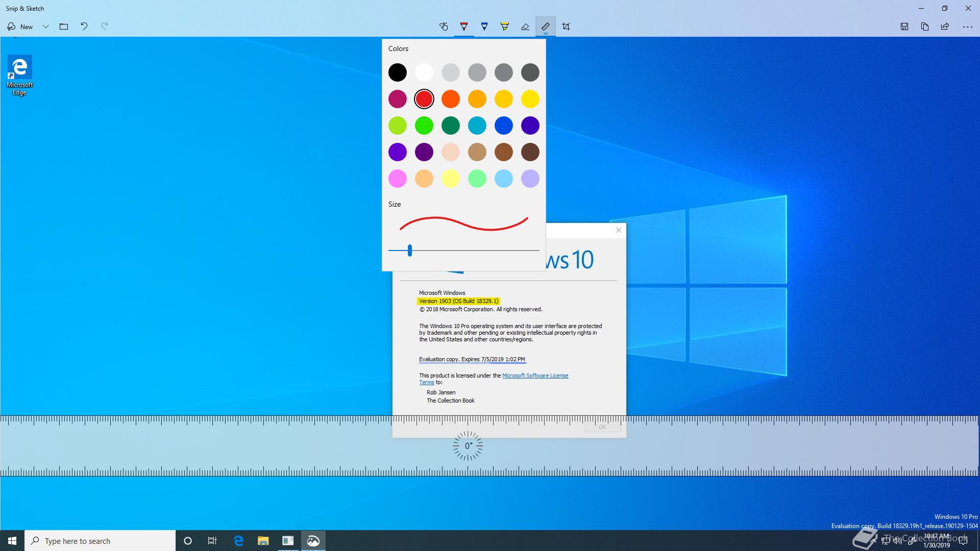Launch Microsoft Edge from the taskbar
The width and height of the screenshot is (980, 551).
(x=238, y=541)
